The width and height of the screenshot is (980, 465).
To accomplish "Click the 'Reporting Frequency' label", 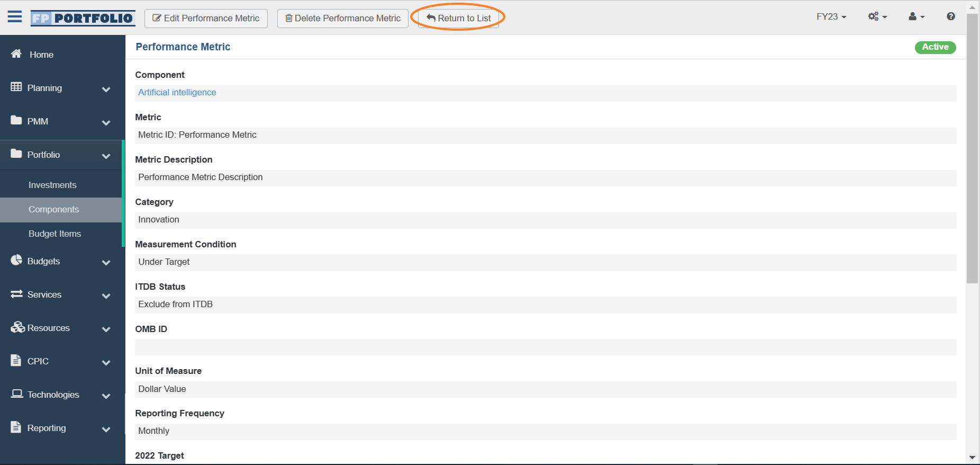I will tap(180, 413).
